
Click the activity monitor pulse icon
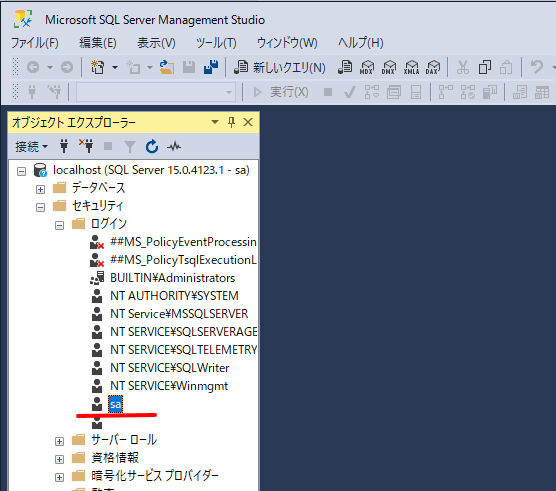pos(174,146)
